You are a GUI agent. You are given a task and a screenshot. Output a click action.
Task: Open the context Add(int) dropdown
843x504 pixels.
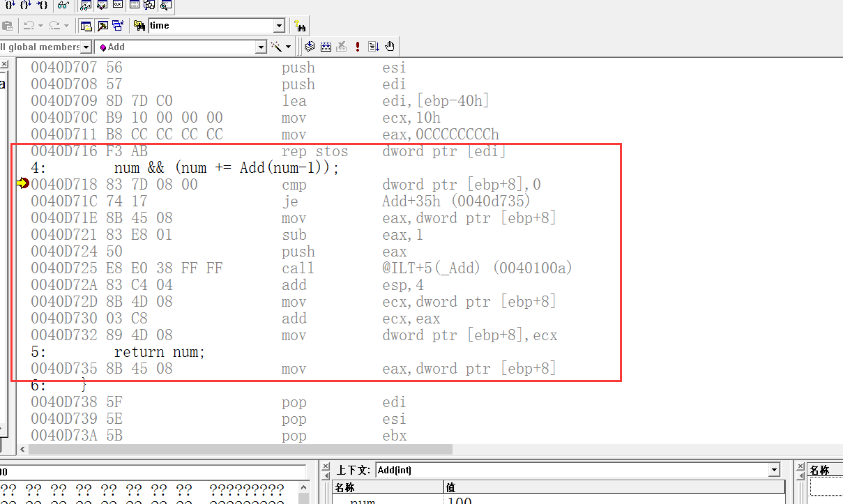coord(773,470)
